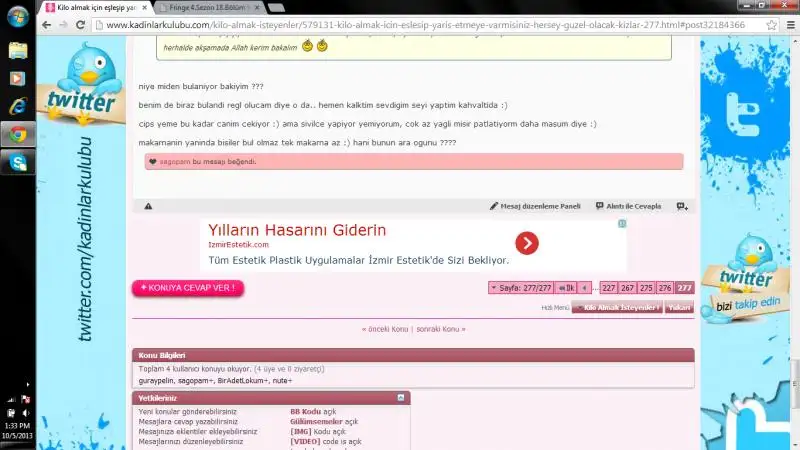This screenshot has width=800, height=450.
Task: Click the multi-quote icon beside Alıntı ile Cevapla
Action: [682, 206]
